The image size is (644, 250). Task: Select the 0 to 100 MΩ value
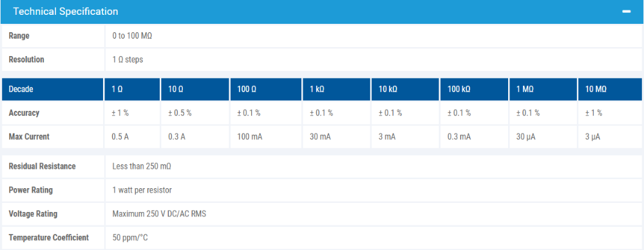132,36
